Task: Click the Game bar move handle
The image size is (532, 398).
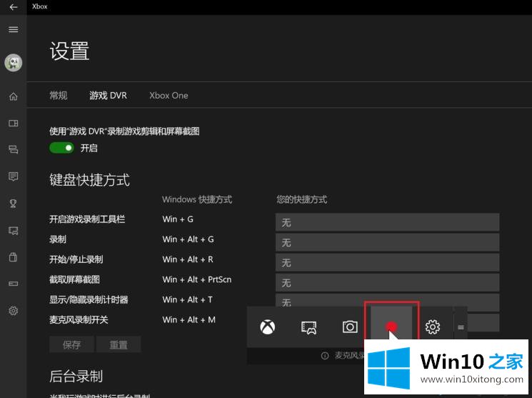Action: click(x=461, y=327)
